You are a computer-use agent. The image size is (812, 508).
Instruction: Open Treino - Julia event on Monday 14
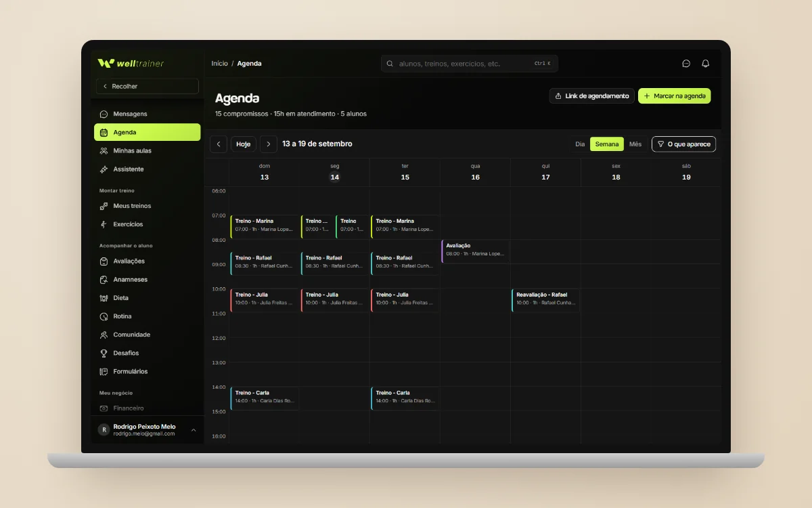[x=335, y=300]
